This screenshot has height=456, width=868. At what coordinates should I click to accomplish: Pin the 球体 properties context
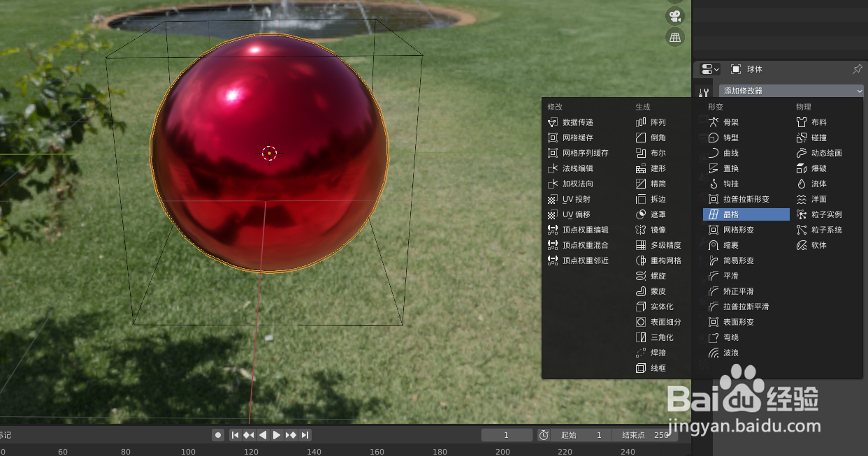[x=858, y=68]
